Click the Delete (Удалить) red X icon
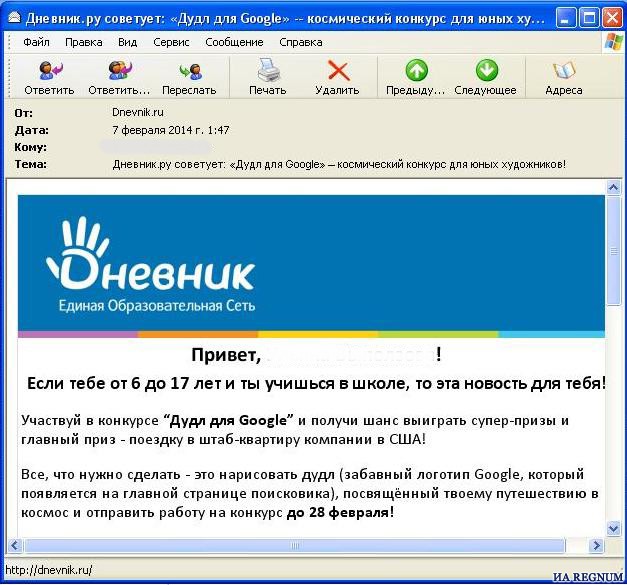Screen dimensions: 627x585 [x=338, y=71]
